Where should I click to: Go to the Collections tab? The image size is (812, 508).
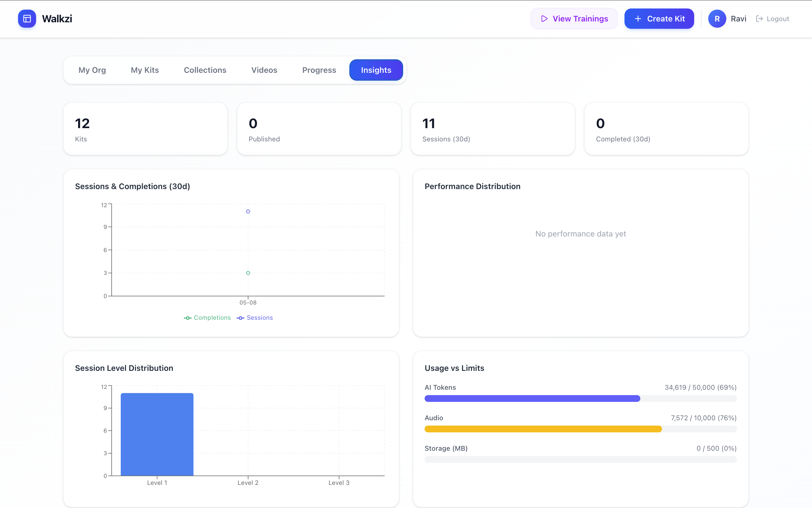tap(205, 70)
